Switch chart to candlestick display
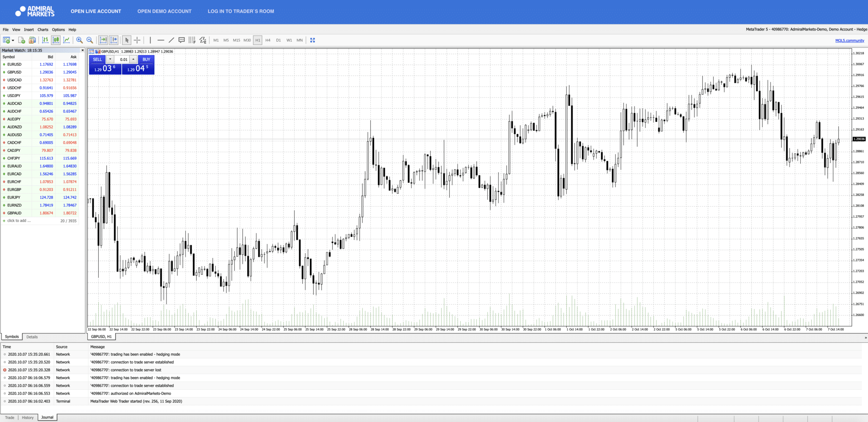 (x=56, y=40)
